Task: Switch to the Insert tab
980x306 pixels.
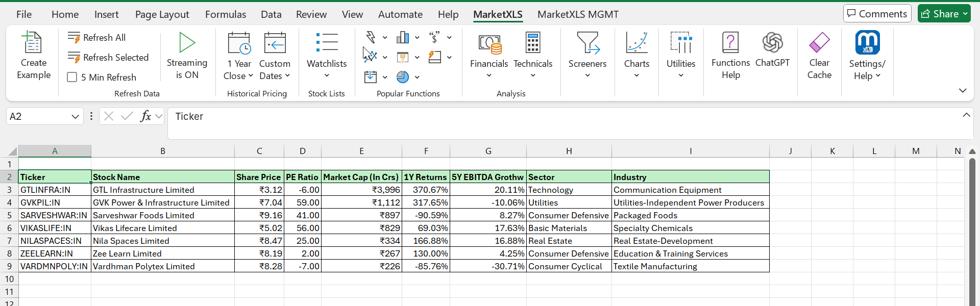Action: [x=106, y=14]
